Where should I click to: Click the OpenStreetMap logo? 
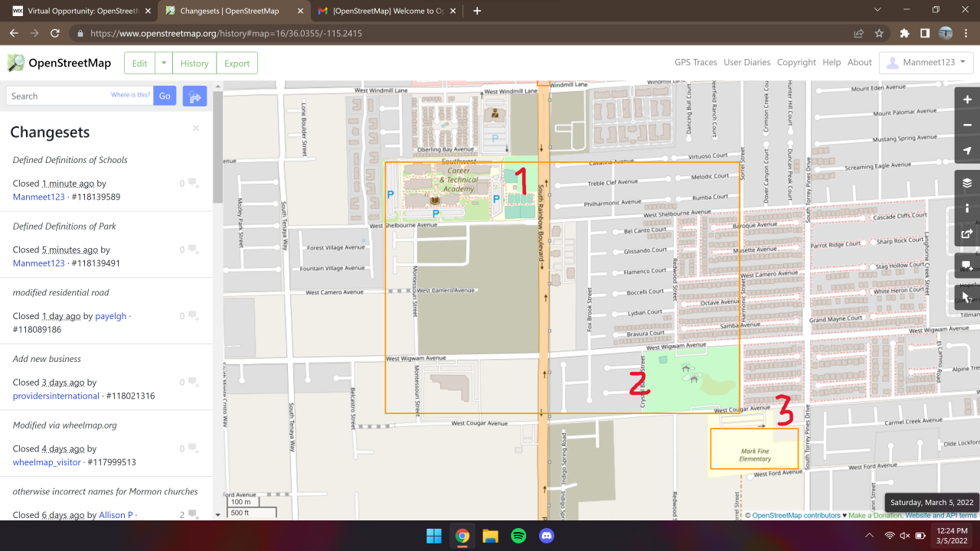[59, 63]
